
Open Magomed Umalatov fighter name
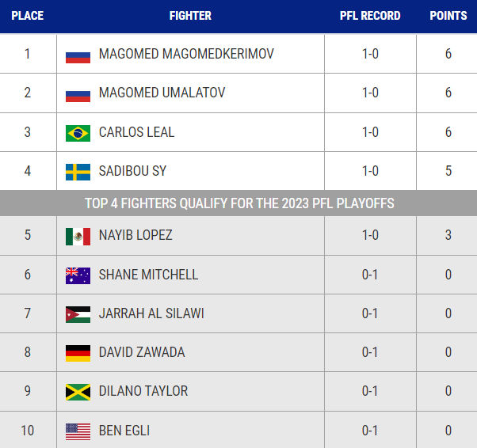pyautogui.click(x=162, y=93)
